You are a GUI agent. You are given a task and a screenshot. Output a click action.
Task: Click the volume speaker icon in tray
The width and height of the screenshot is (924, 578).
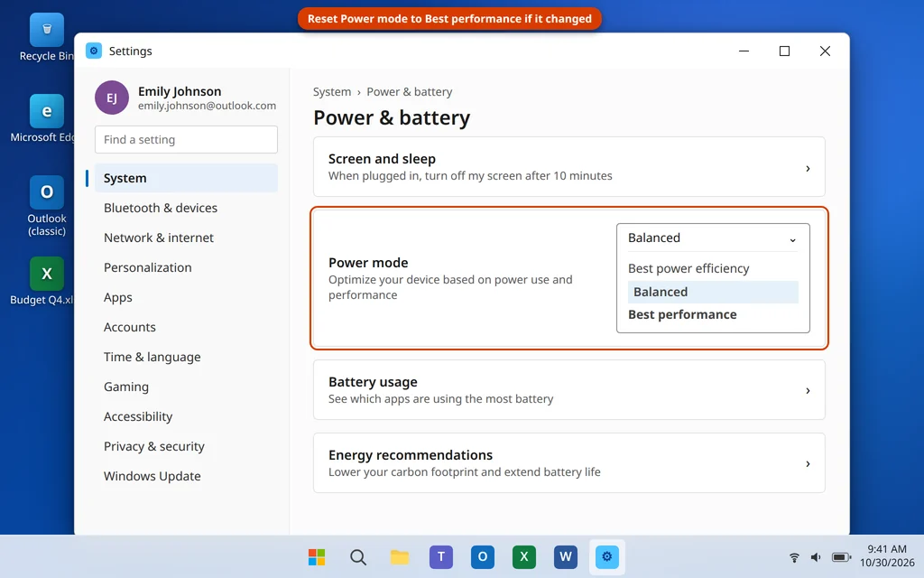click(816, 557)
